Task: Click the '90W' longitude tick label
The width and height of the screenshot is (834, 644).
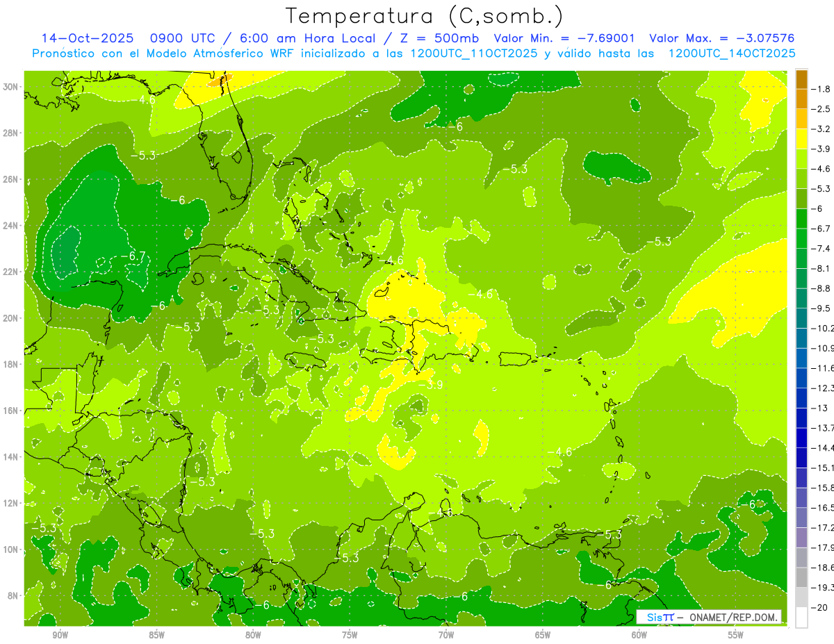Action: [60, 635]
